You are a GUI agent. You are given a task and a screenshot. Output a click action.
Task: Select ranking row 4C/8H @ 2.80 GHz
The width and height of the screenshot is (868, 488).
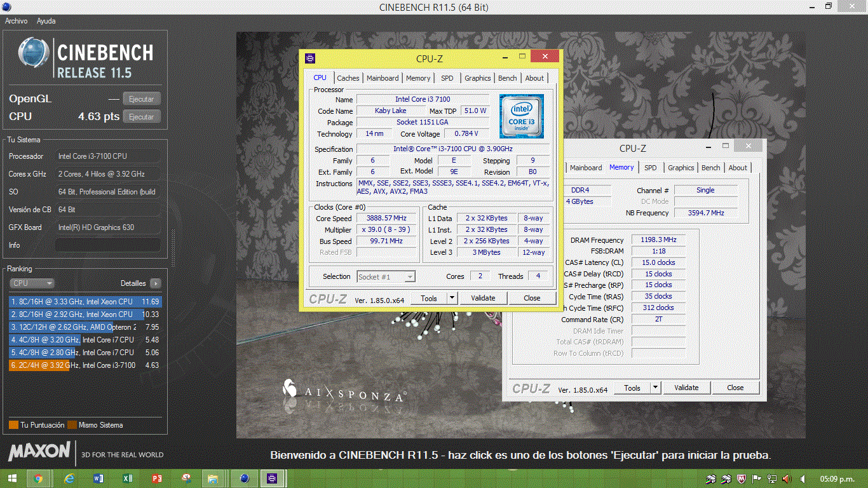(85, 353)
